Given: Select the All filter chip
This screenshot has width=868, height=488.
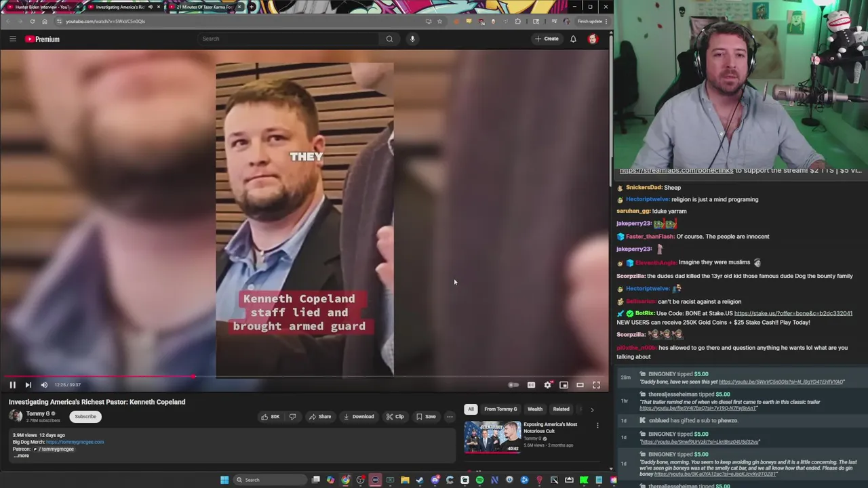Looking at the screenshot, I should 471,409.
